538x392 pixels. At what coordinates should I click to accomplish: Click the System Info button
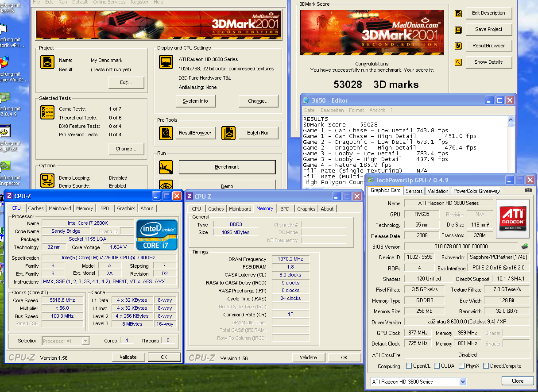195,101
